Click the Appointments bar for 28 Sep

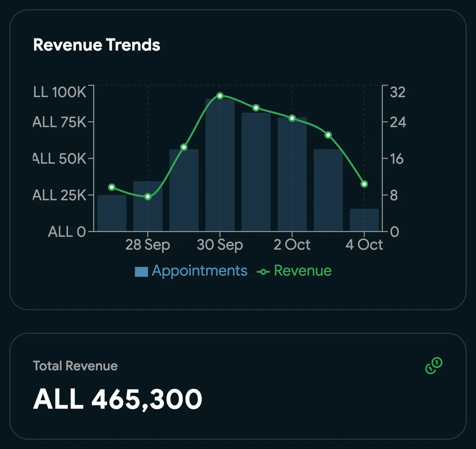tap(148, 206)
